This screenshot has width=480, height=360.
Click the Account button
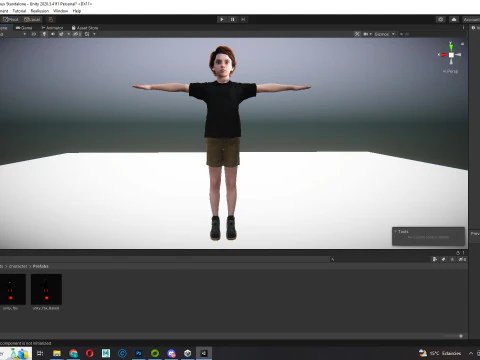(471, 20)
